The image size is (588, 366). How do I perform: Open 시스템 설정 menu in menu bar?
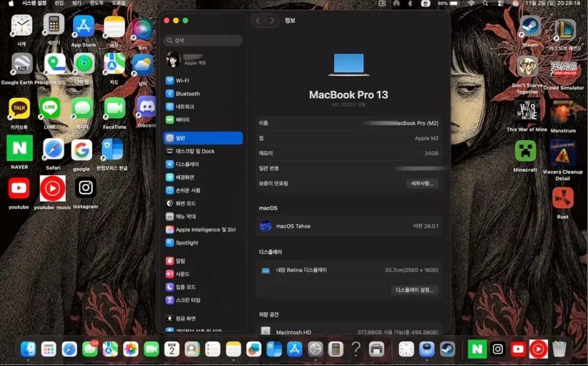pyautogui.click(x=34, y=3)
